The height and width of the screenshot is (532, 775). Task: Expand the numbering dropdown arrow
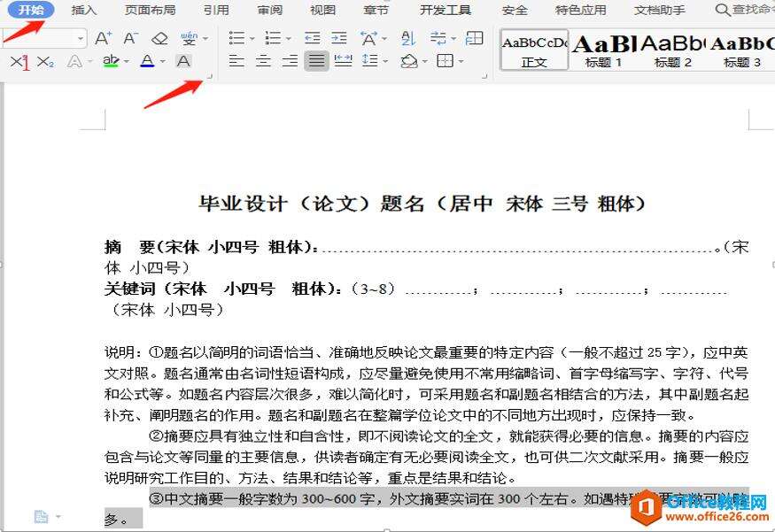pos(289,39)
